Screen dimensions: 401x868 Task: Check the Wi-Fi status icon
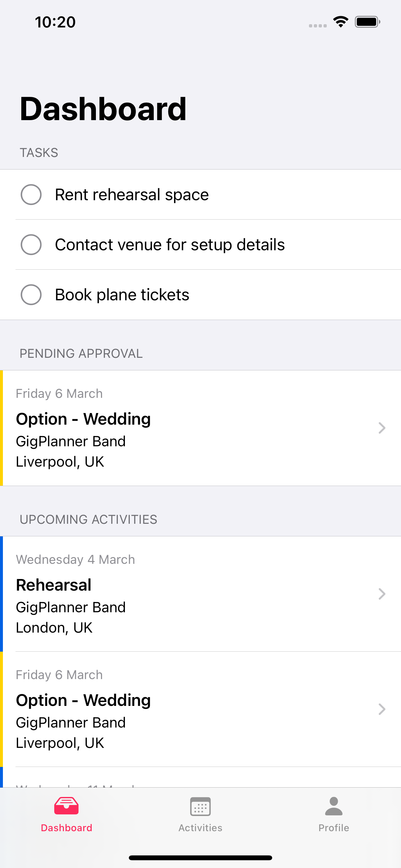[x=340, y=22]
